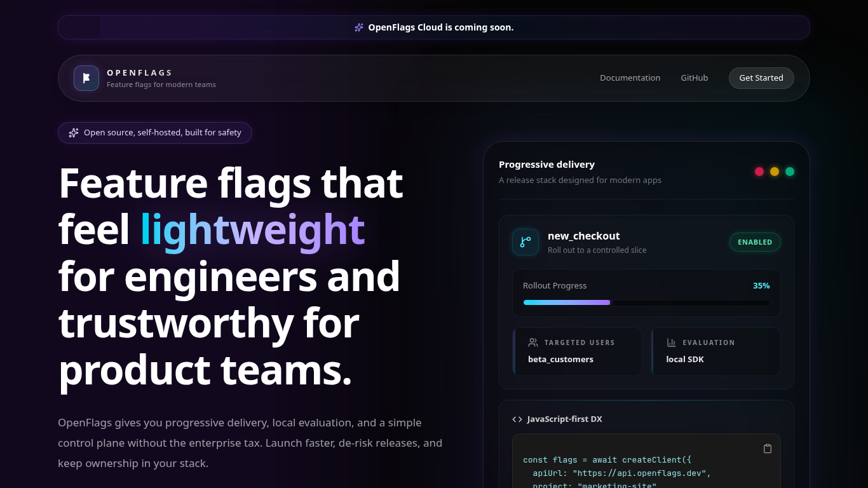Click the yellow window dot
This screenshot has width=868, height=488.
point(775,172)
